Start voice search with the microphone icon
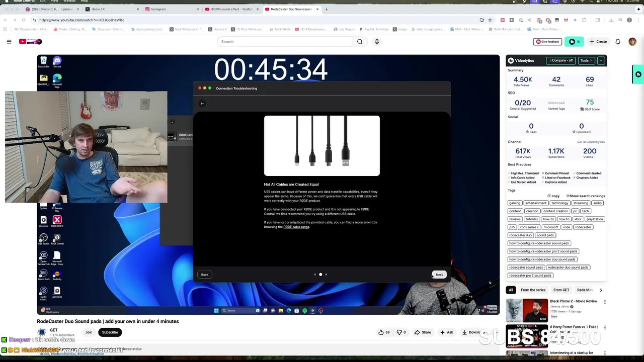This screenshot has width=644, height=362. pyautogui.click(x=376, y=41)
